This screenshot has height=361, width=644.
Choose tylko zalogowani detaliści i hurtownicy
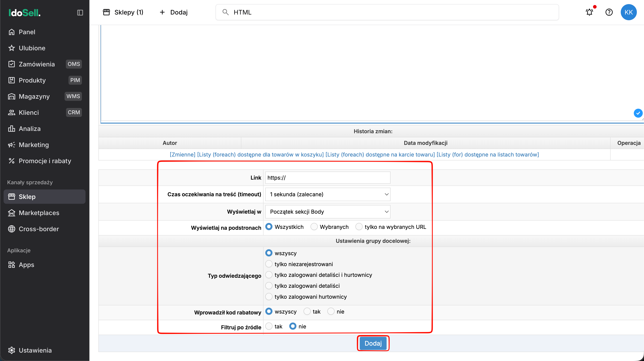[269, 275]
